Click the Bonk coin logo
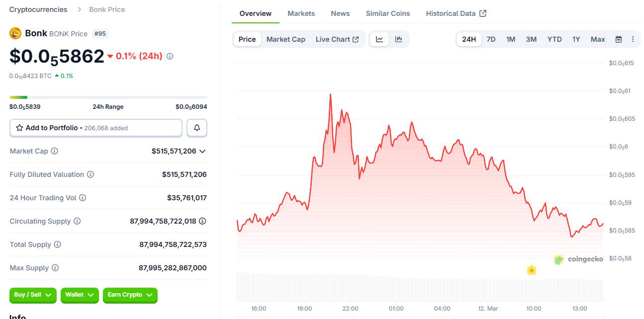644x319 pixels. click(x=15, y=33)
